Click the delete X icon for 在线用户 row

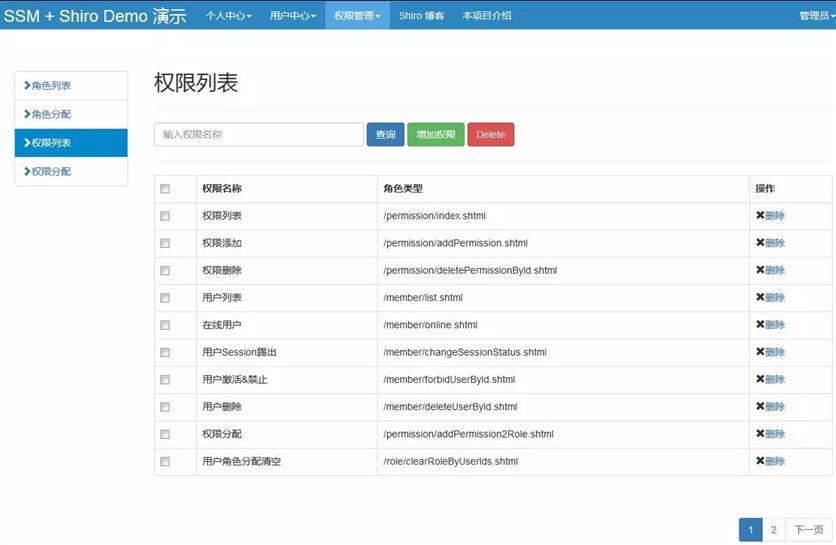point(760,325)
